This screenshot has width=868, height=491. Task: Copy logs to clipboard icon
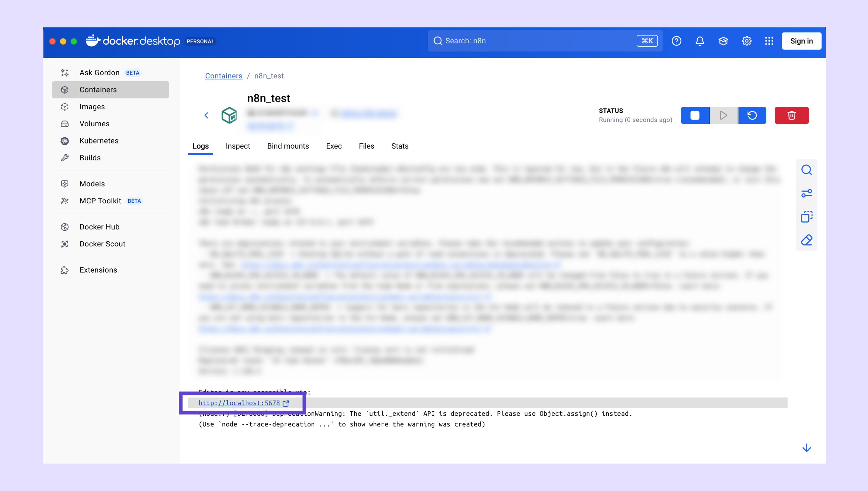(x=807, y=216)
